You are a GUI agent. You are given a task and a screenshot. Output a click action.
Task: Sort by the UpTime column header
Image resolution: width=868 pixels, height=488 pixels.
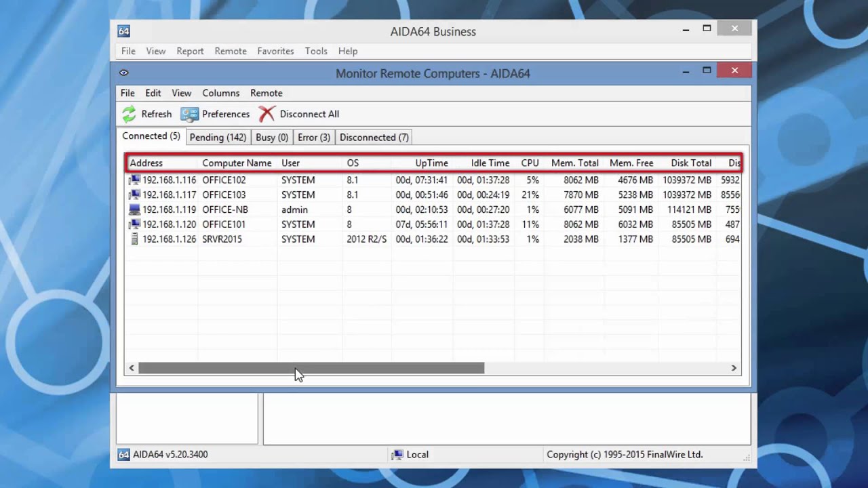click(431, 163)
